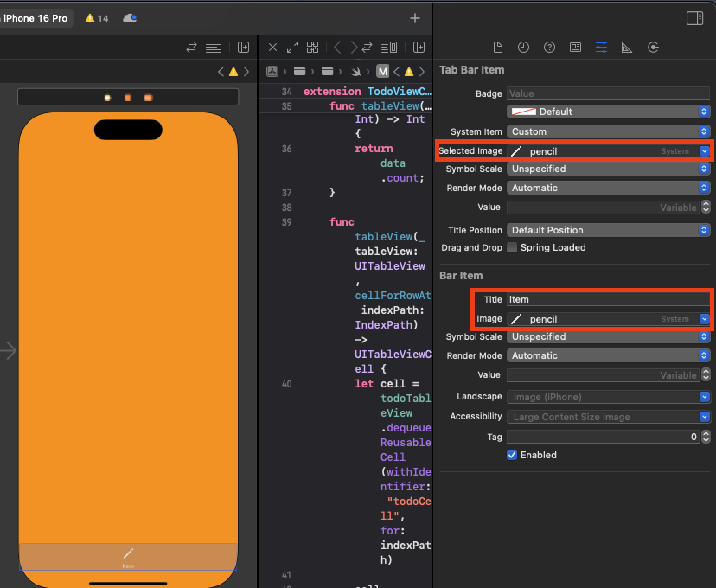Viewport: 716px width, 588px height.
Task: Open the Identity inspector tab
Action: 575,47
